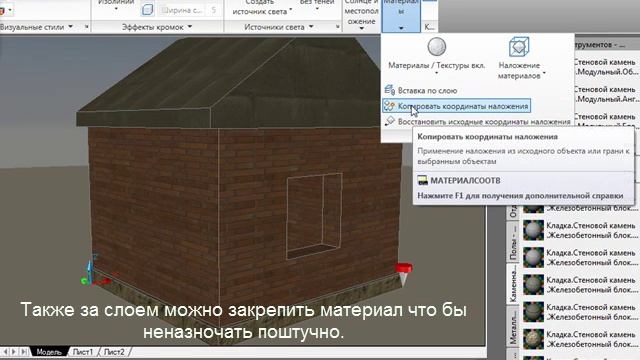Click the silhouette width value 5
640x360 pixels.
tap(213, 10)
